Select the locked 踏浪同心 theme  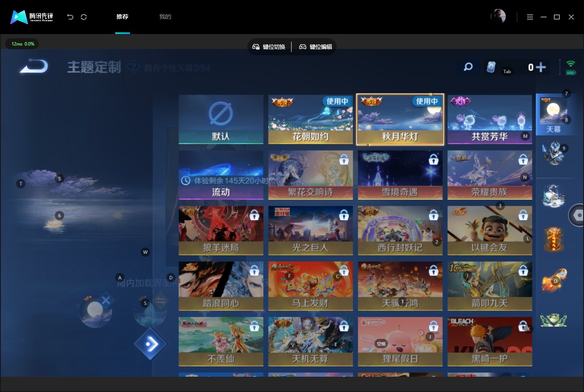pyautogui.click(x=221, y=286)
